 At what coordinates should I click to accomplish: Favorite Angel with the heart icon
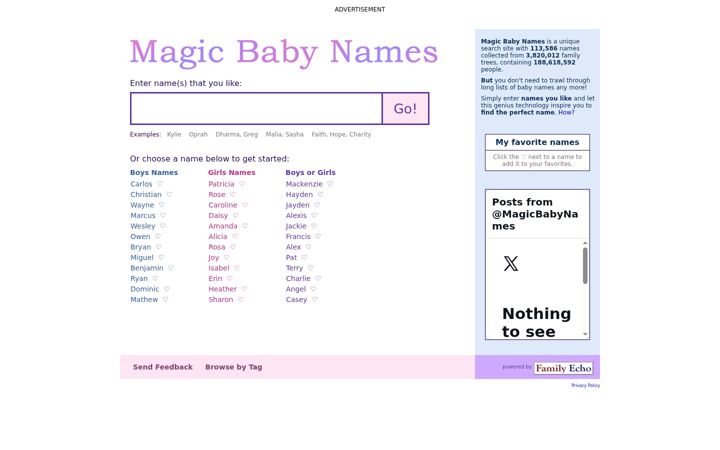coord(313,289)
